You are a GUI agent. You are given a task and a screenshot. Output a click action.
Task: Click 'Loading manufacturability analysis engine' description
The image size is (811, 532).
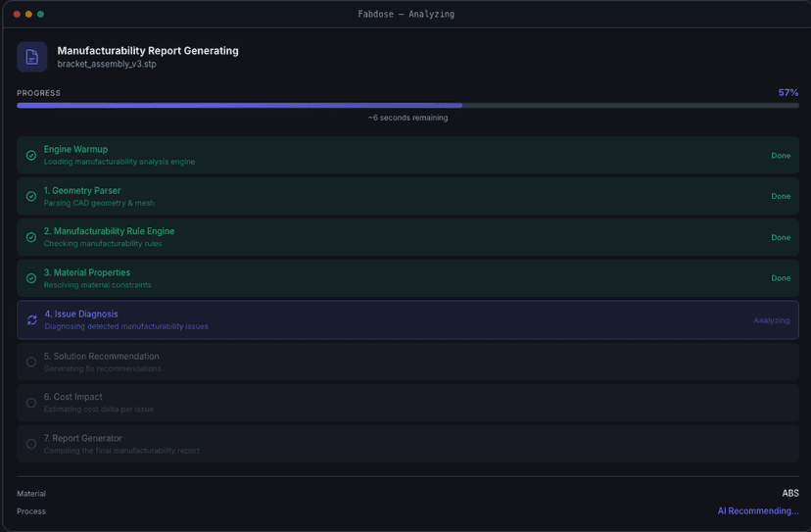[x=119, y=162]
